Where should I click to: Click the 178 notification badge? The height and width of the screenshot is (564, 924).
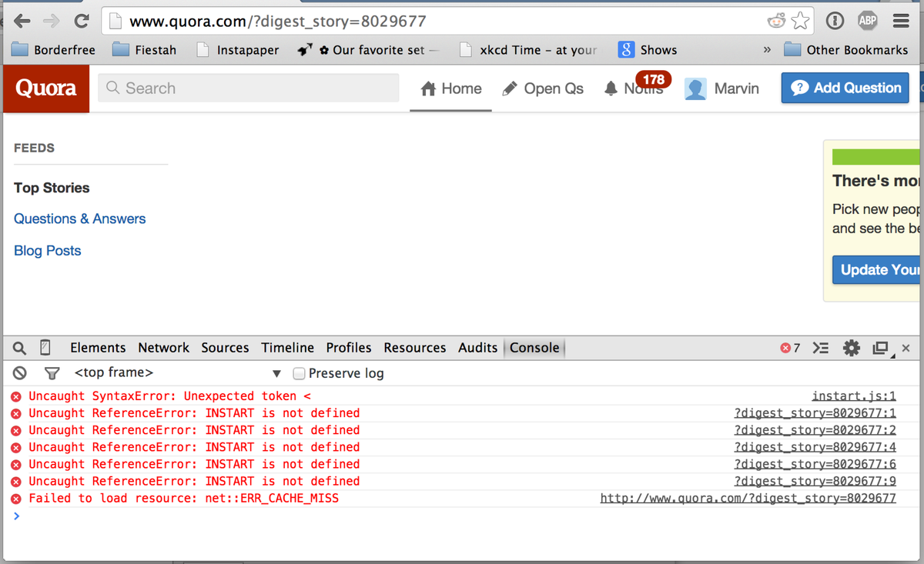tap(654, 79)
